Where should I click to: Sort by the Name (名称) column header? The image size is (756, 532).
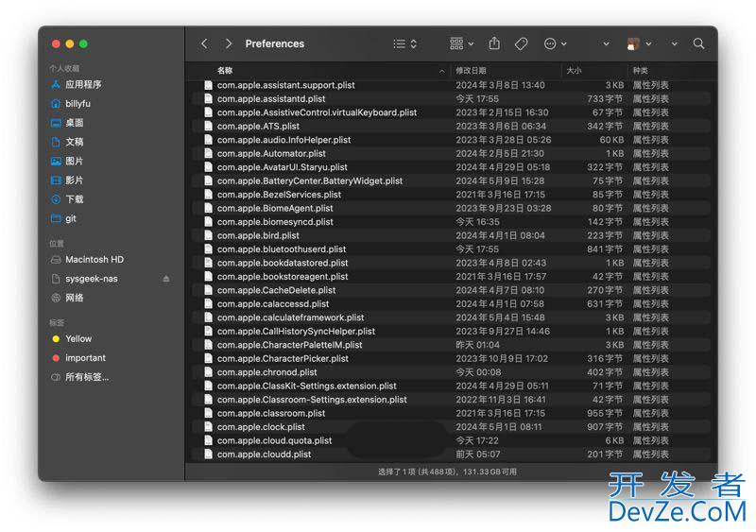[x=225, y=71]
